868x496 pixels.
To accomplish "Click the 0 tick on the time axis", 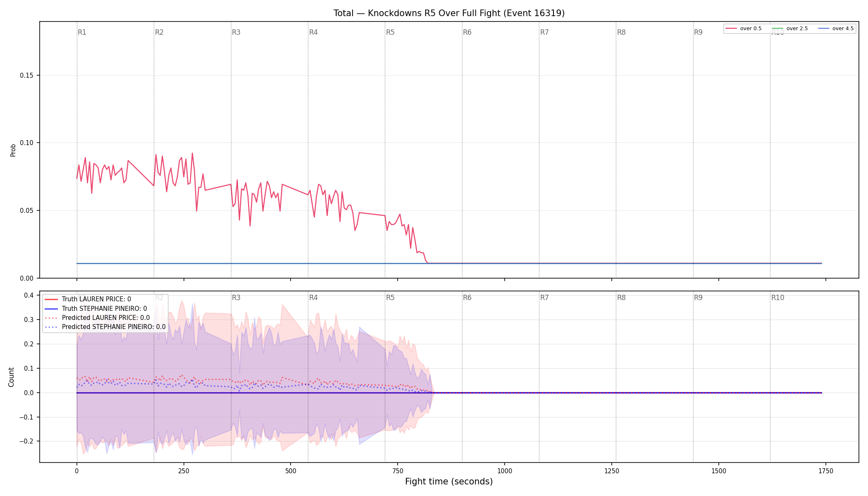I will click(77, 471).
